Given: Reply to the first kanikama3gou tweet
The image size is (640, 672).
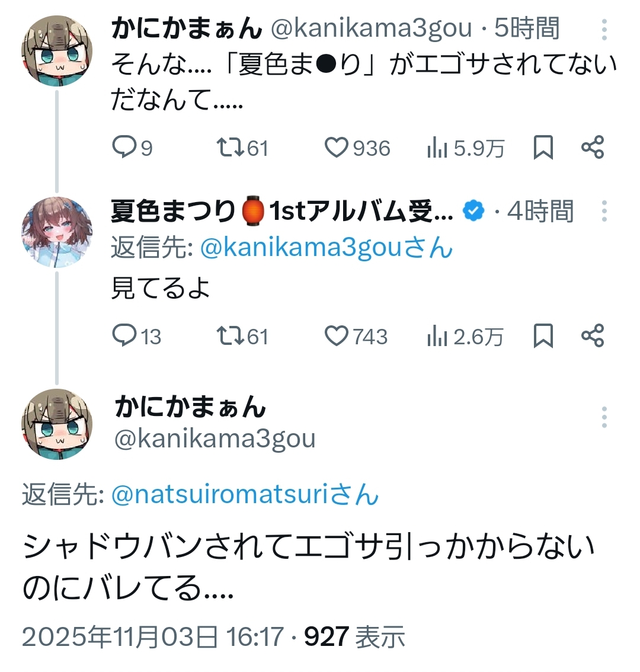Looking at the screenshot, I should coord(124,147).
